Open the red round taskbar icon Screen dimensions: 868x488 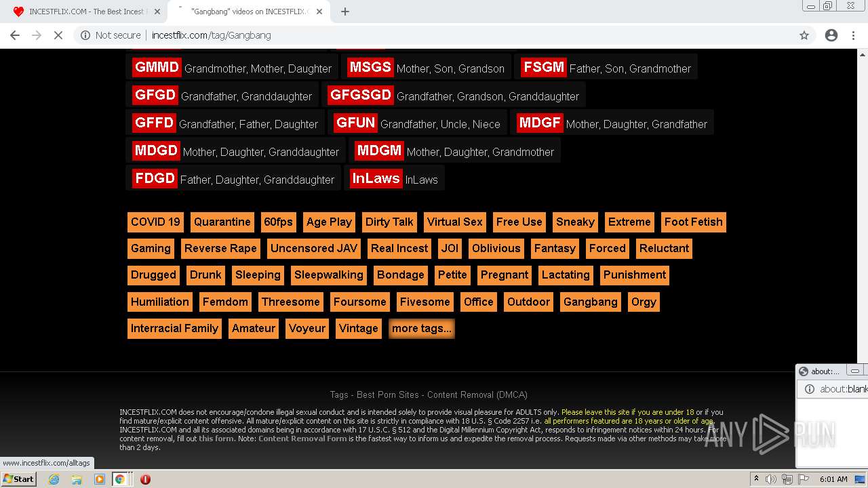point(145,479)
